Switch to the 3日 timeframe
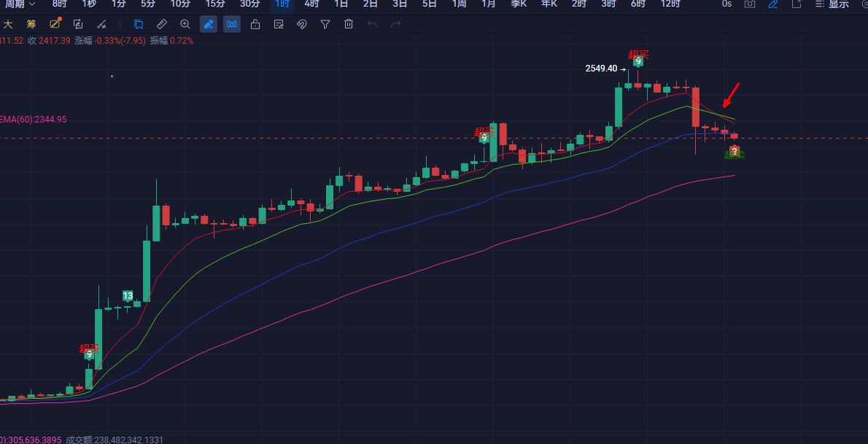Viewport: 868px width, 444px height. (400, 4)
